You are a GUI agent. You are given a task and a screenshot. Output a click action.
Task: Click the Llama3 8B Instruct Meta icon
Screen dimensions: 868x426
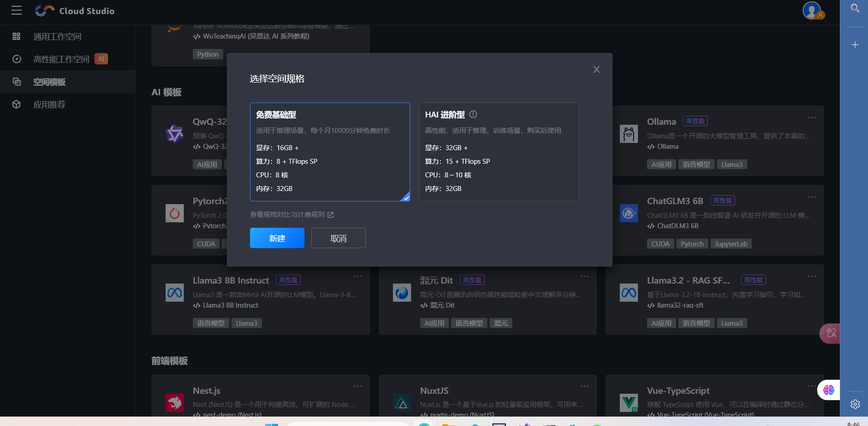174,293
